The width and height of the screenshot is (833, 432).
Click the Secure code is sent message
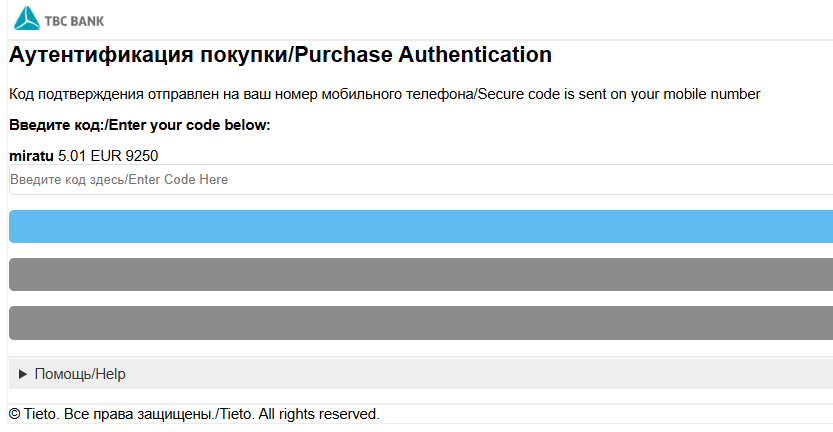click(x=619, y=94)
